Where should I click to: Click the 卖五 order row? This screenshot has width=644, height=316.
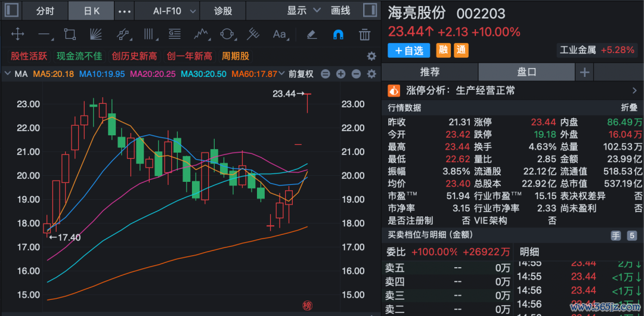tap(448, 269)
